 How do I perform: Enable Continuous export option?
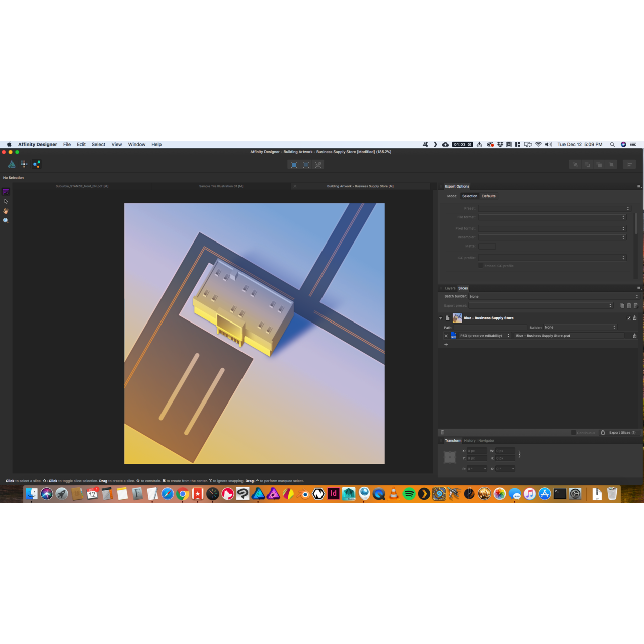click(573, 432)
